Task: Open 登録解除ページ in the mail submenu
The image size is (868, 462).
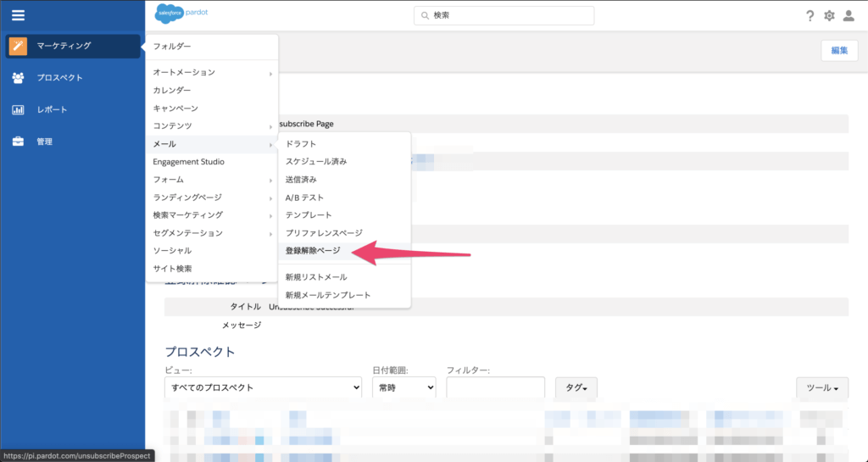Action: coord(344,251)
